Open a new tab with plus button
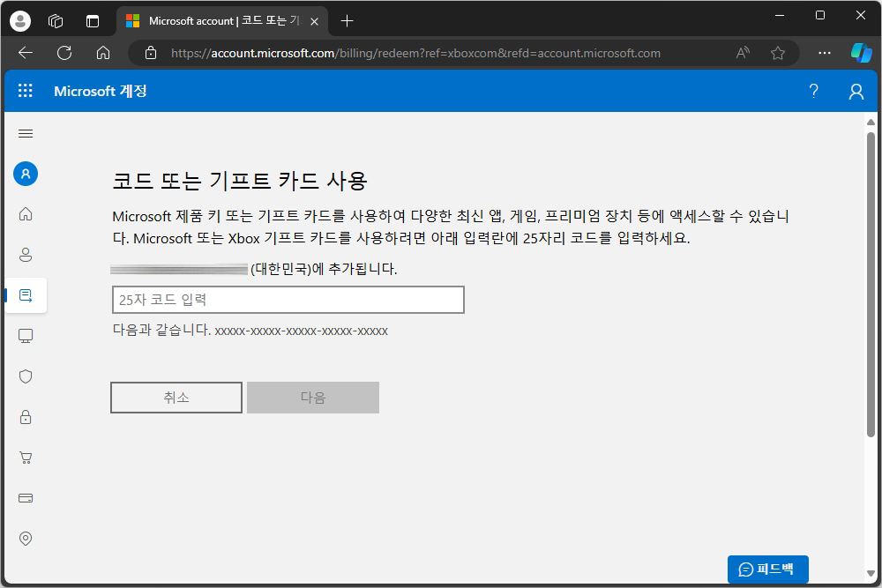Screen dimensions: 882x588 point(347,21)
